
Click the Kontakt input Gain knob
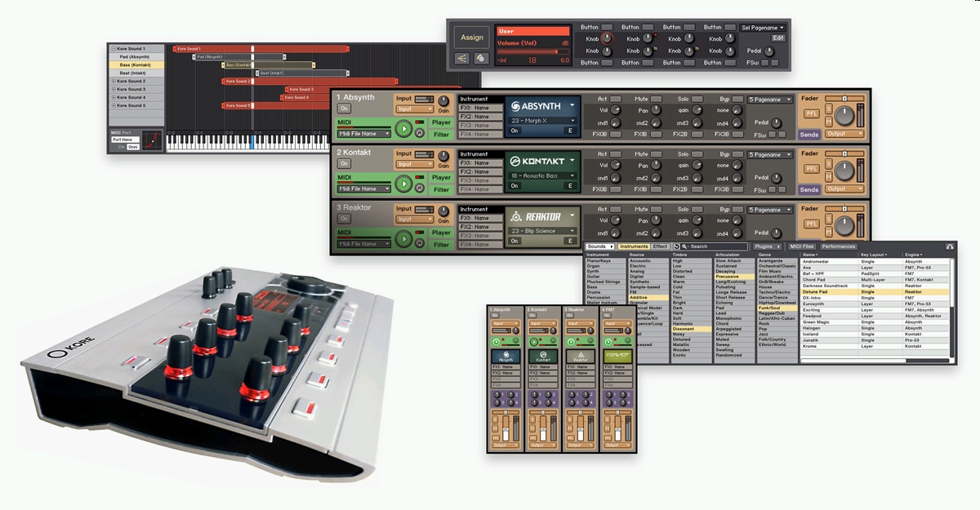point(443,157)
